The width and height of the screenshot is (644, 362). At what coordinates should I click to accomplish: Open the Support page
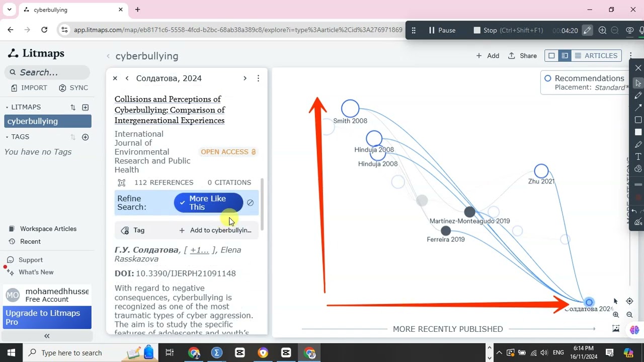pos(25,260)
